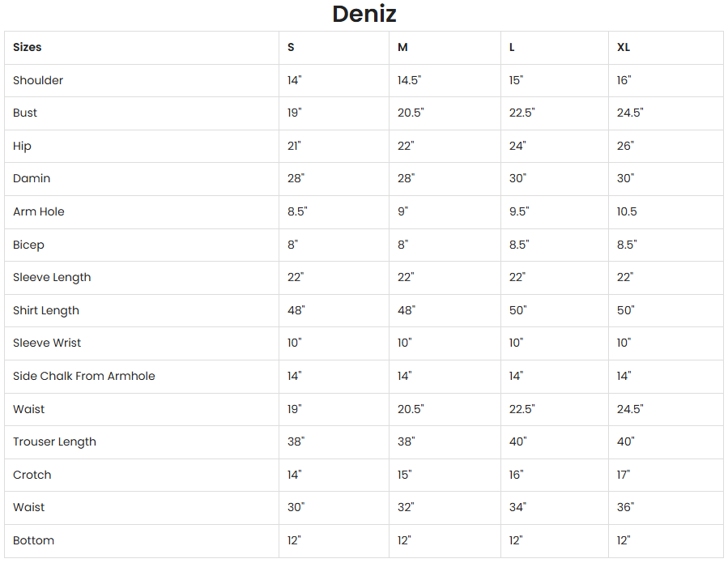Select the M column header
728x563 pixels.
(x=402, y=47)
